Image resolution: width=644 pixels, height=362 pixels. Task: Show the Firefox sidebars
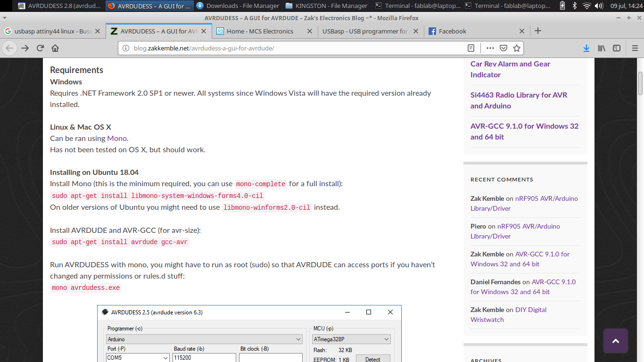tap(617, 48)
